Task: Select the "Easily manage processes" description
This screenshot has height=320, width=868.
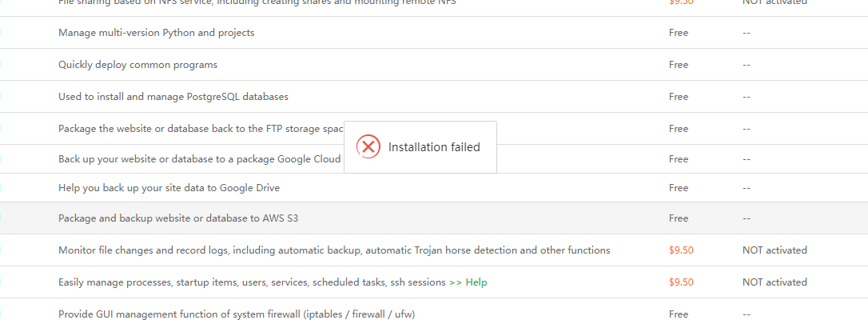Action: click(252, 282)
